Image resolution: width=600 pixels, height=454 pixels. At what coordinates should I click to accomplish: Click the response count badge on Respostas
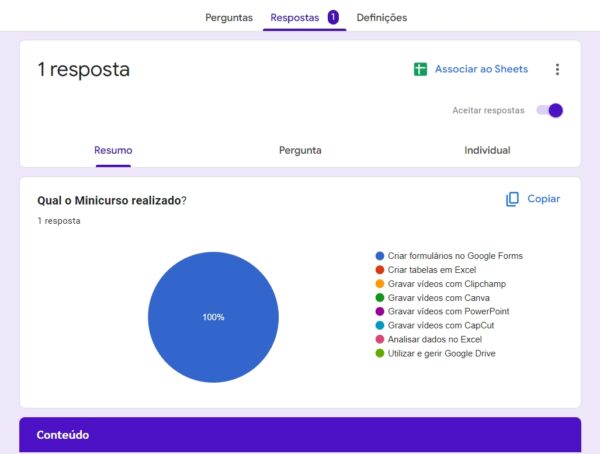click(333, 17)
